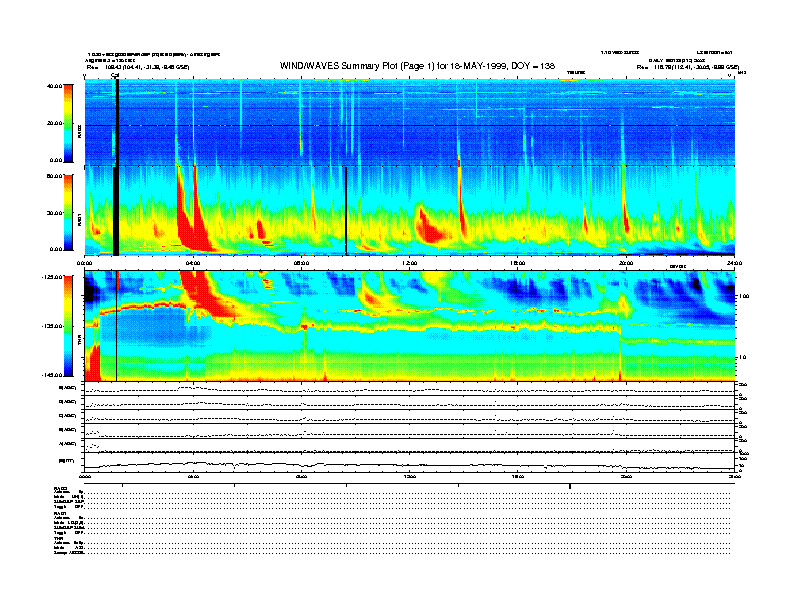Click 04:00 tick label below RAD1 spectrogram
Screen dimensions: 792x612
[x=193, y=263]
